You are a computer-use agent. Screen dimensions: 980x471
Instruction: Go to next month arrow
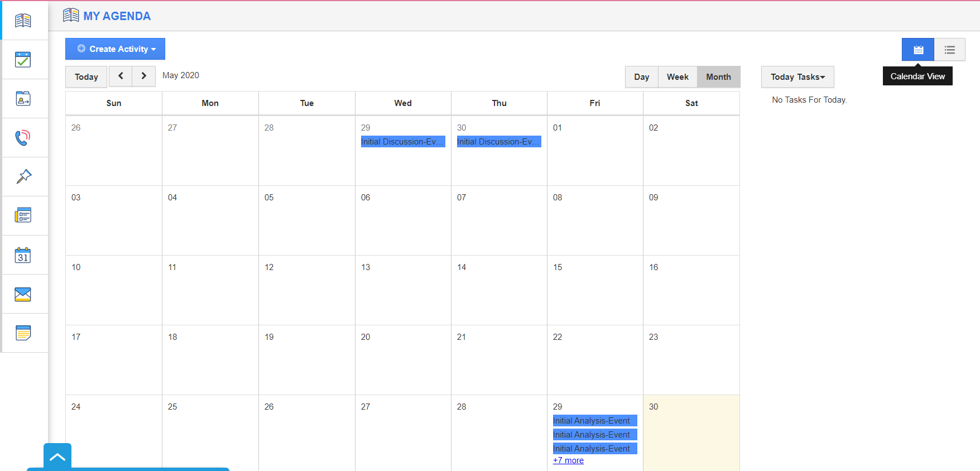144,76
